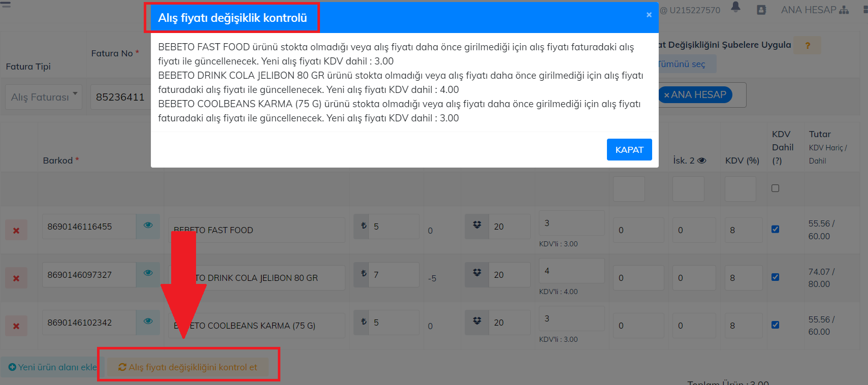Open the Alış Faturası invoice type dropdown
Screen dimensions: 868x385
tap(44, 97)
